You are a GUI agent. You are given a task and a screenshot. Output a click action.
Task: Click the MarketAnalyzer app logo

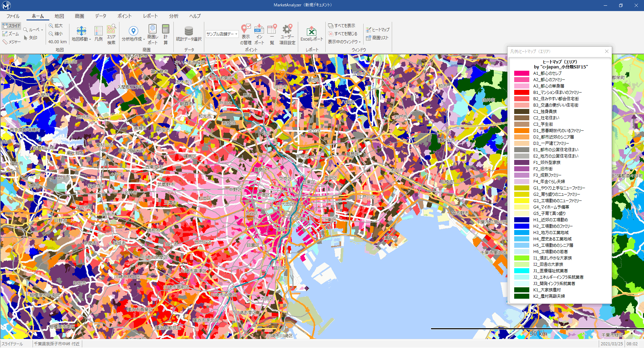[6, 5]
